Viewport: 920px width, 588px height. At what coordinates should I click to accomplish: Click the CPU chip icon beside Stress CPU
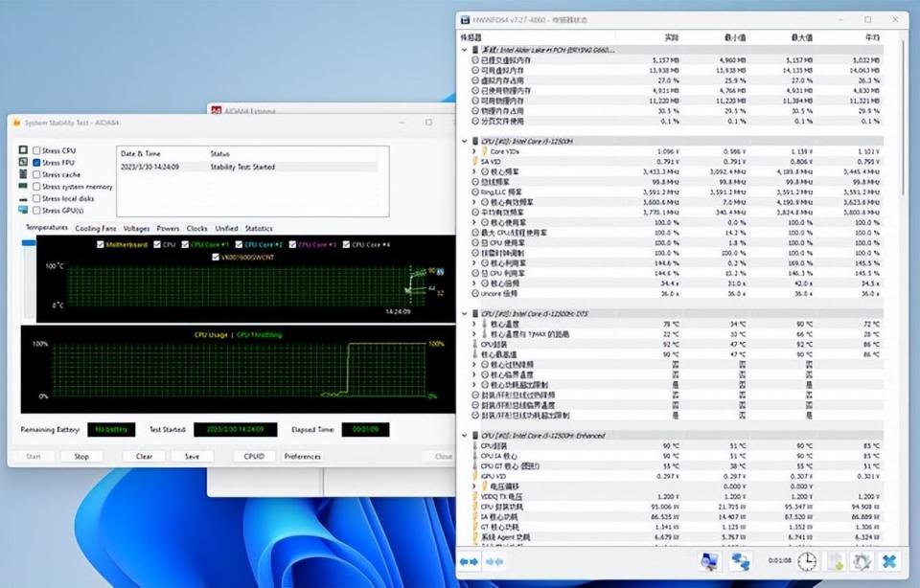click(x=23, y=150)
